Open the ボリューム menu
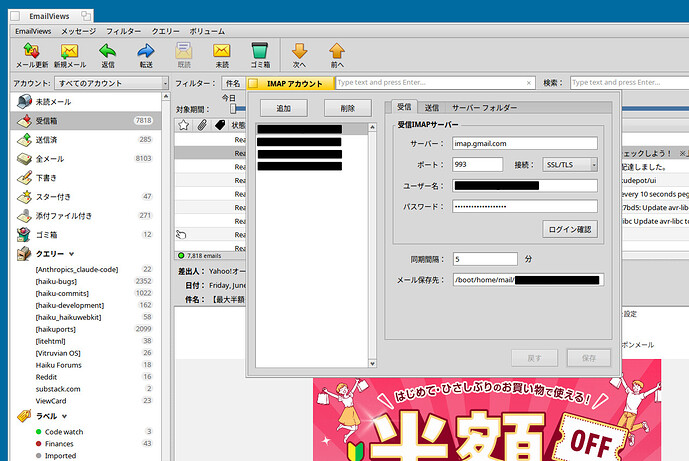This screenshot has width=689, height=461. click(207, 31)
